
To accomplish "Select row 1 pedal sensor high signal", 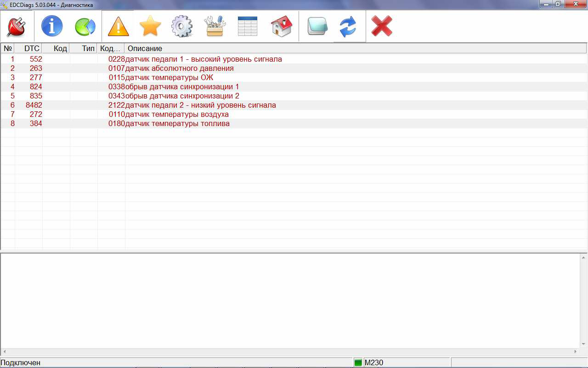I will 203,59.
